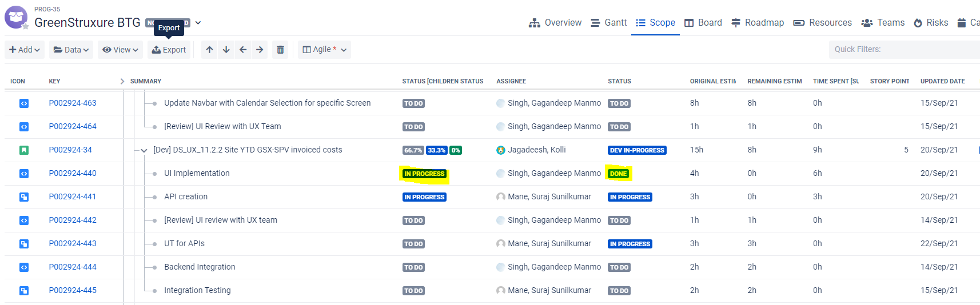The width and height of the screenshot is (980, 305).
Task: Open the Resources tab
Action: pyautogui.click(x=822, y=23)
